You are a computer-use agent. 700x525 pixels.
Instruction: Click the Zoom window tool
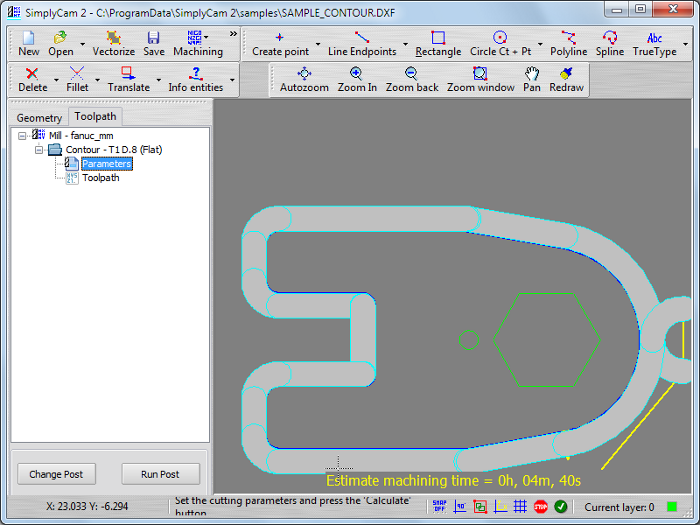480,79
